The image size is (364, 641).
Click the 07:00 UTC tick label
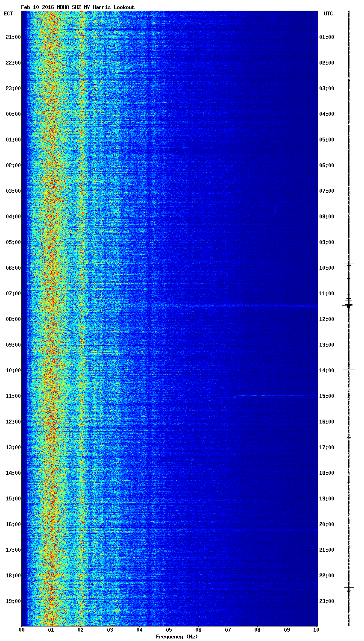tap(327, 191)
